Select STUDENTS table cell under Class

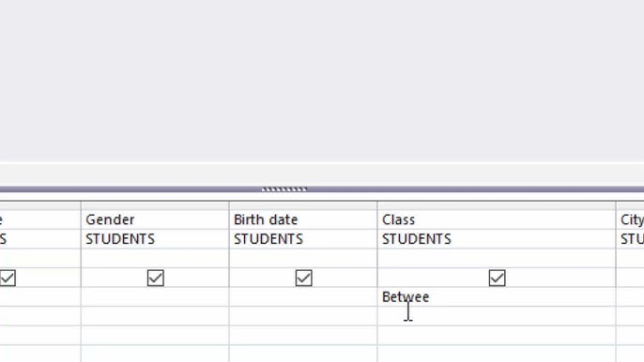tap(497, 239)
